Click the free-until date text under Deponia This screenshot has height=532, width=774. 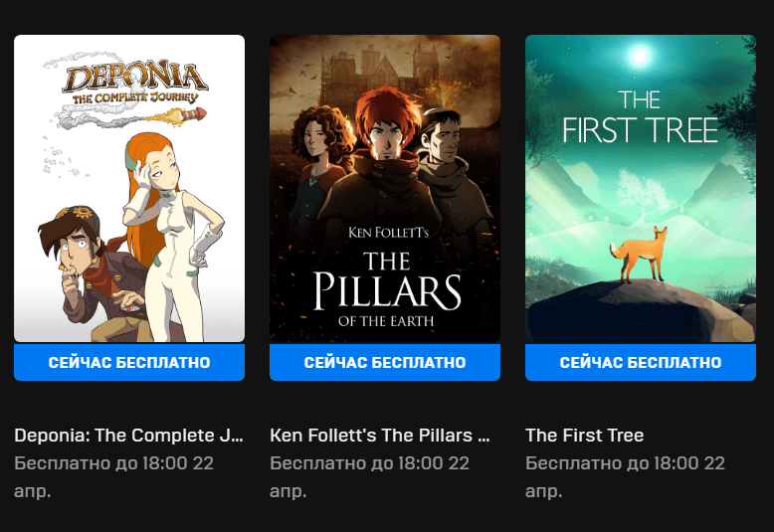point(114,476)
